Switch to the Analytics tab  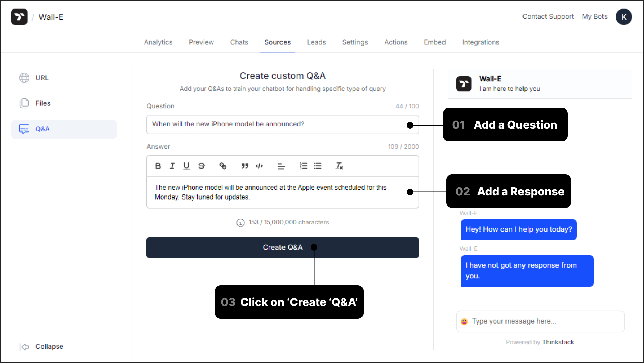(x=158, y=42)
